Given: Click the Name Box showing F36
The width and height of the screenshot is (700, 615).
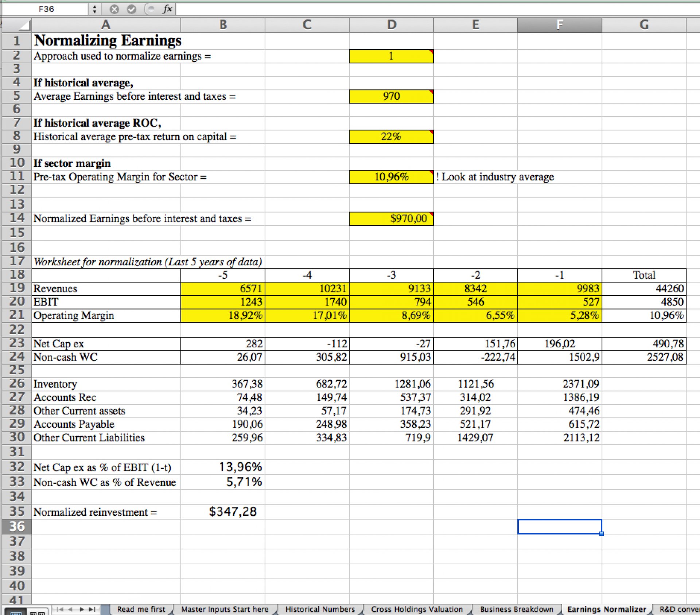Looking at the screenshot, I should [46, 9].
